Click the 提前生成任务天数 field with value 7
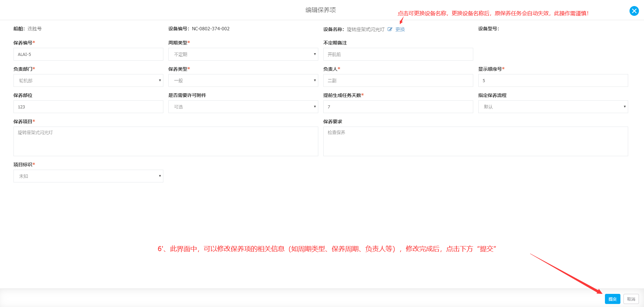 tap(398, 107)
